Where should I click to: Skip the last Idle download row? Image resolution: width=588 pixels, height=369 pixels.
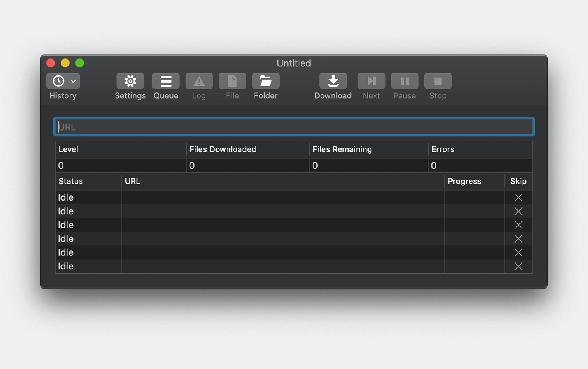pos(518,266)
